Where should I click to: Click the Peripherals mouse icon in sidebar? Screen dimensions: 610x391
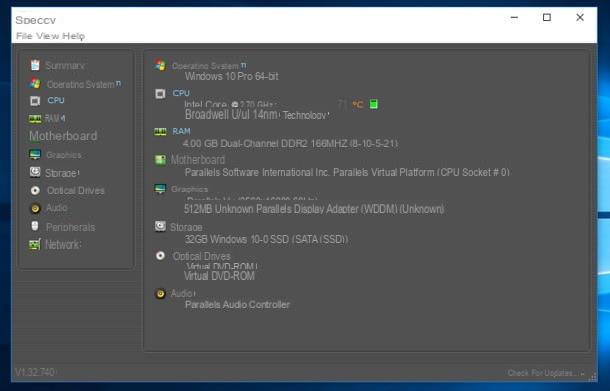click(35, 226)
